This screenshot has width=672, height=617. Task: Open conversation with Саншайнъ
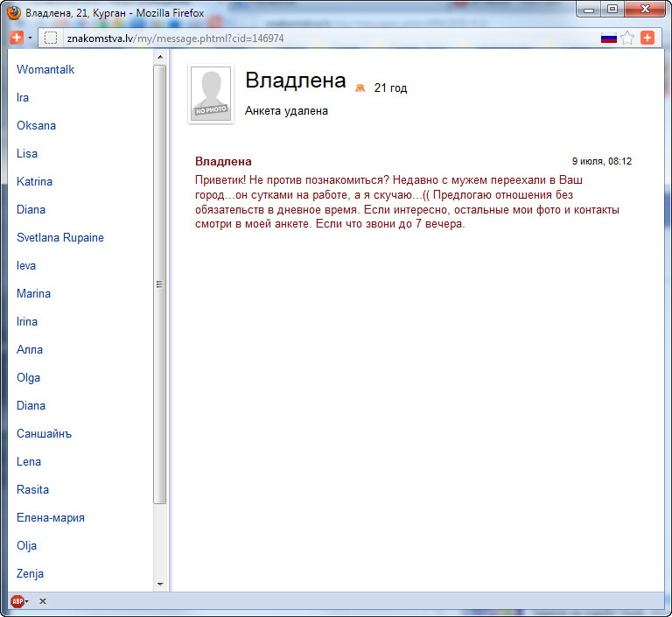click(x=44, y=433)
